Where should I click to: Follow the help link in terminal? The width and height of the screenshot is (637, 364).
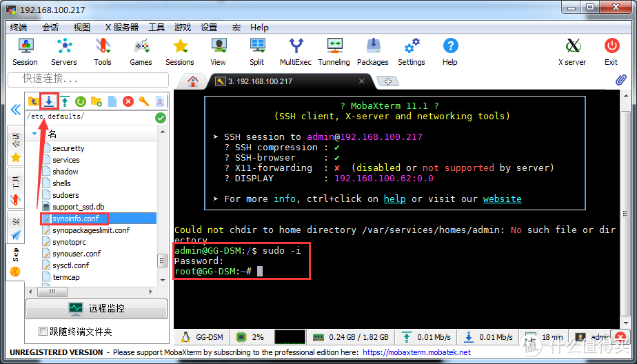coord(395,199)
